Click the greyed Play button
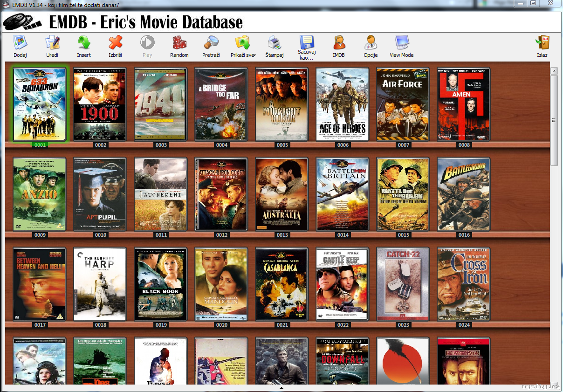The width and height of the screenshot is (563, 392). 147,42
